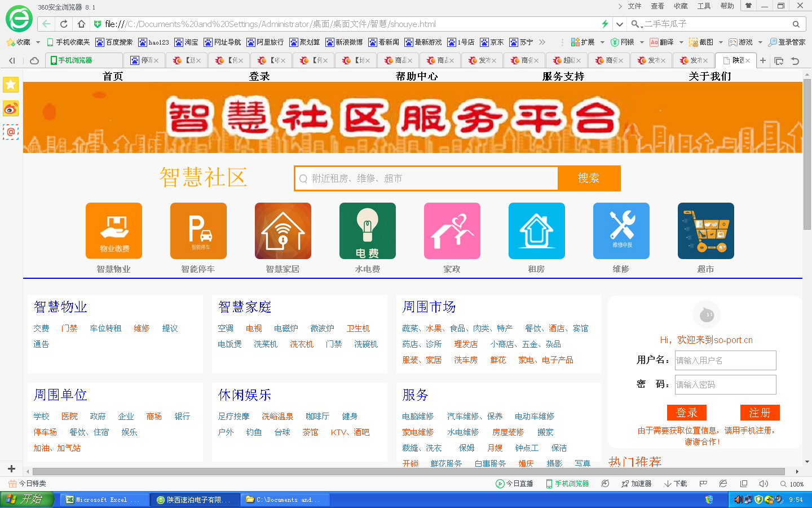Open the 加油、加气站 link
The height and width of the screenshot is (508, 812).
coord(57,448)
